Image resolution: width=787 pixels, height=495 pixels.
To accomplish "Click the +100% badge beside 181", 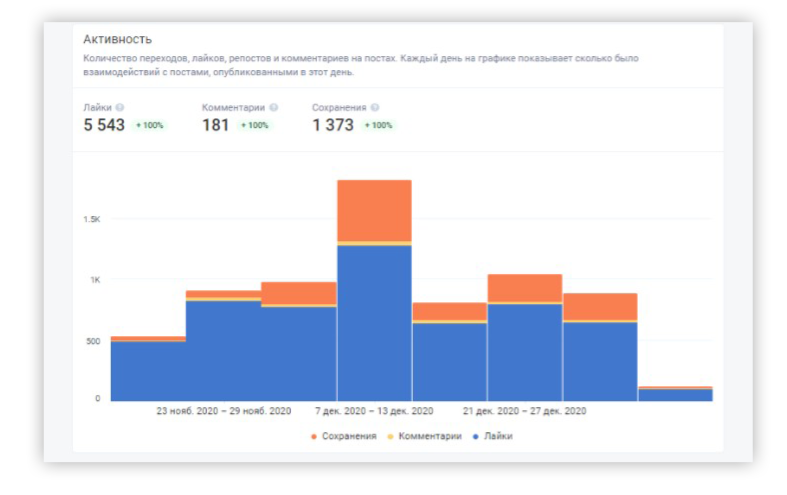I will point(254,125).
